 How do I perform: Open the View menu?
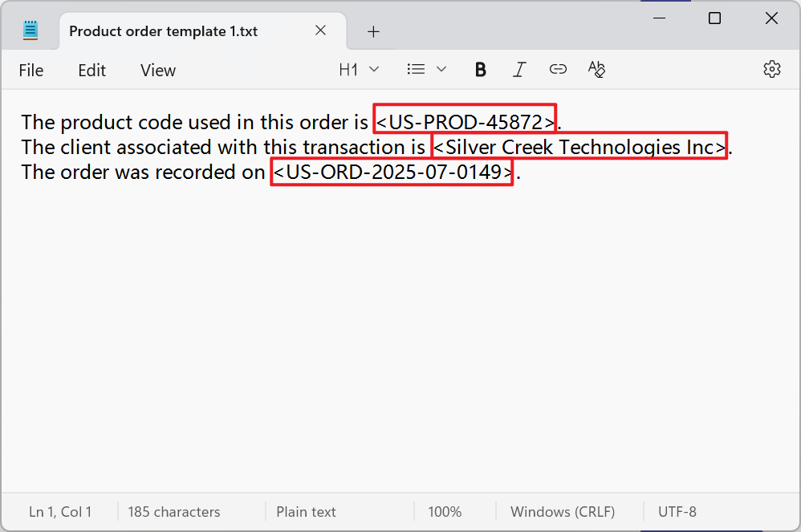[157, 70]
